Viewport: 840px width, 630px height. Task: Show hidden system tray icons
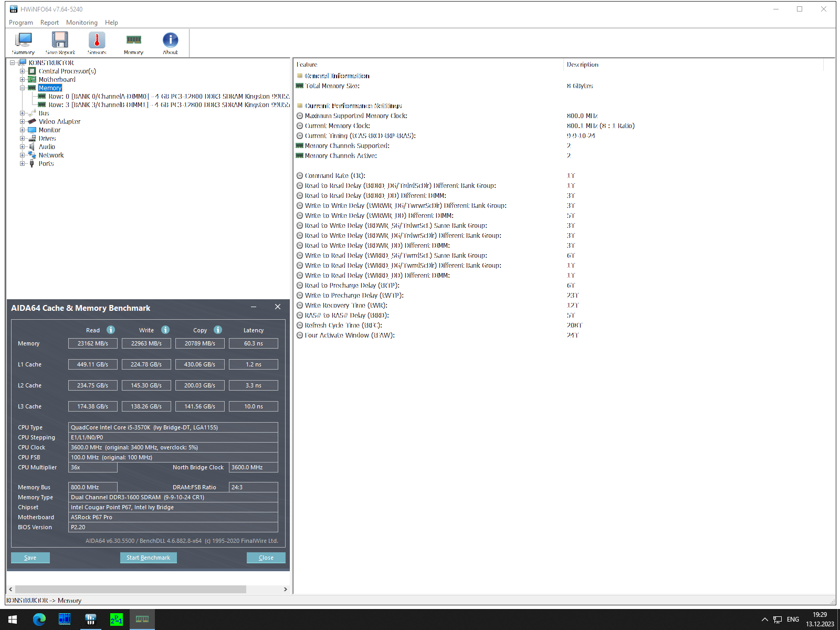pos(764,619)
